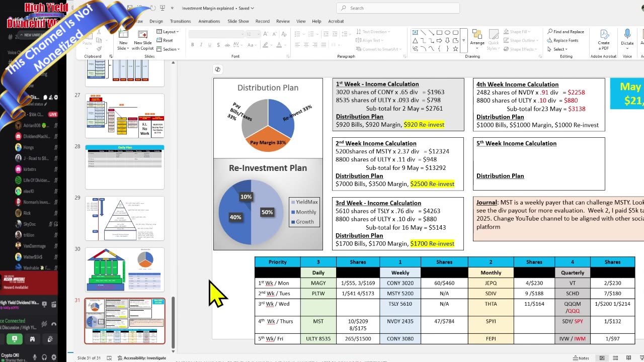Screen dimensions: 644x362
Task: Click the Help tab
Action: 316,21
